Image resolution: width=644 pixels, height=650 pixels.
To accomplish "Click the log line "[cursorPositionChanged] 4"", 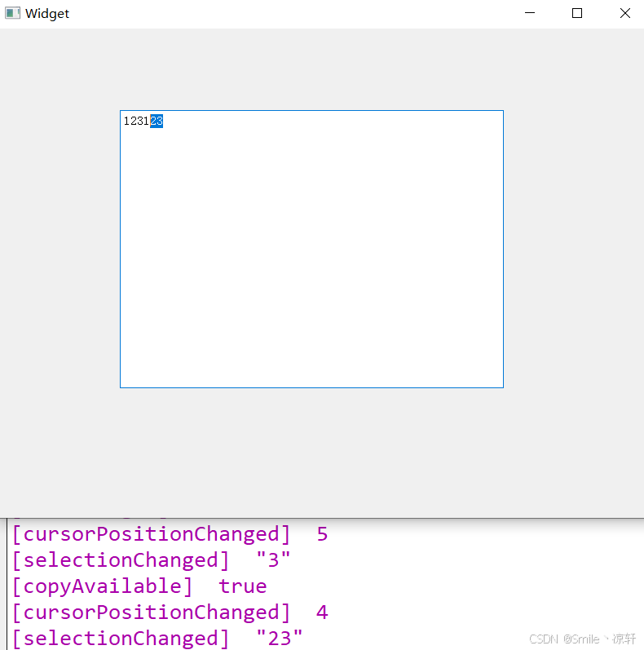I will [170, 612].
